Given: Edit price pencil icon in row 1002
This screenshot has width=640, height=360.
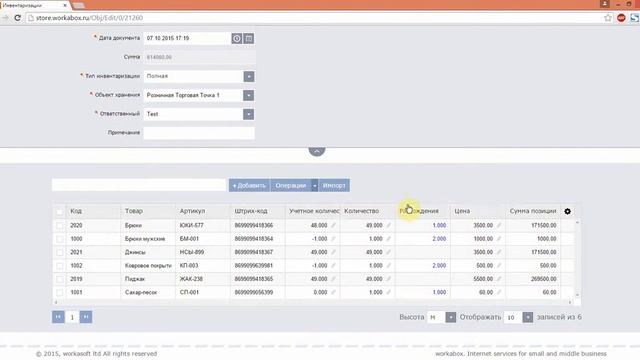Looking at the screenshot, I should [x=499, y=265].
